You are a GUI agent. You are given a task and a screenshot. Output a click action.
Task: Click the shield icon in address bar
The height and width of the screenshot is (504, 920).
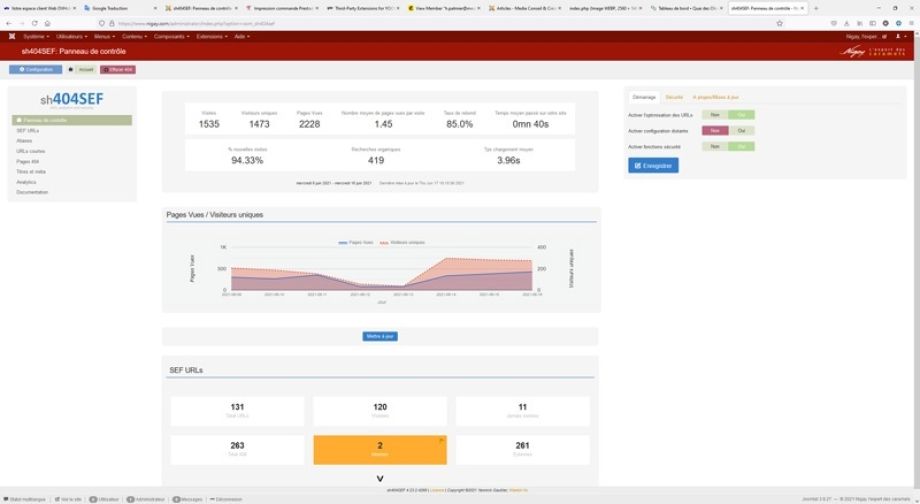(x=102, y=23)
